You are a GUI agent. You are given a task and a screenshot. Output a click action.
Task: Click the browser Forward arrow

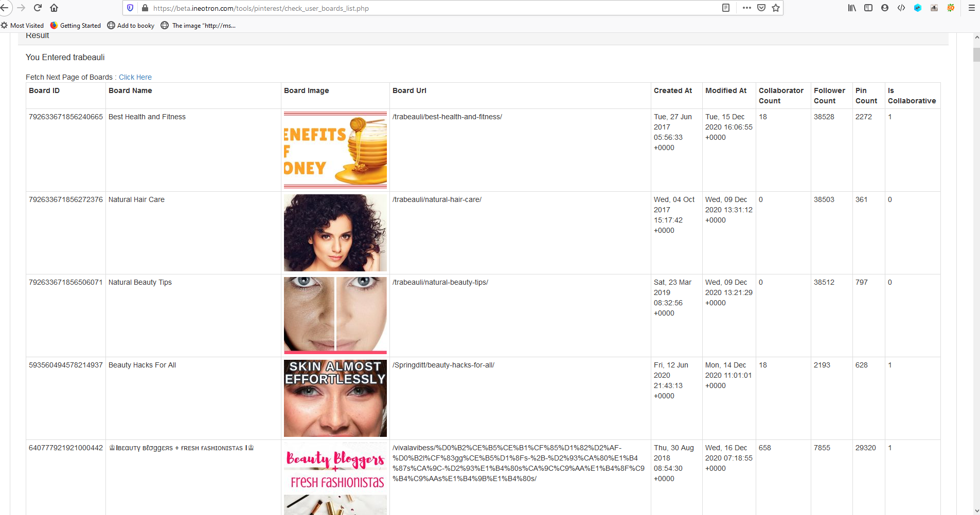21,8
